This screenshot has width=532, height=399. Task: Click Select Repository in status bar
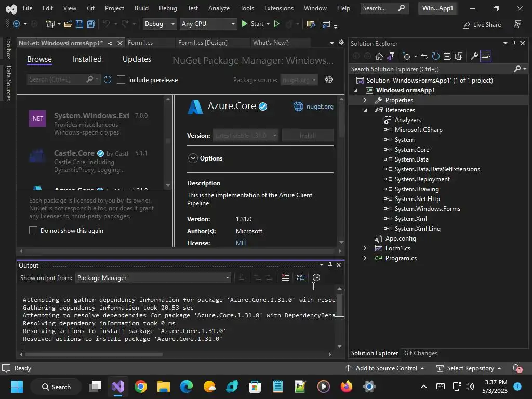[469, 368]
